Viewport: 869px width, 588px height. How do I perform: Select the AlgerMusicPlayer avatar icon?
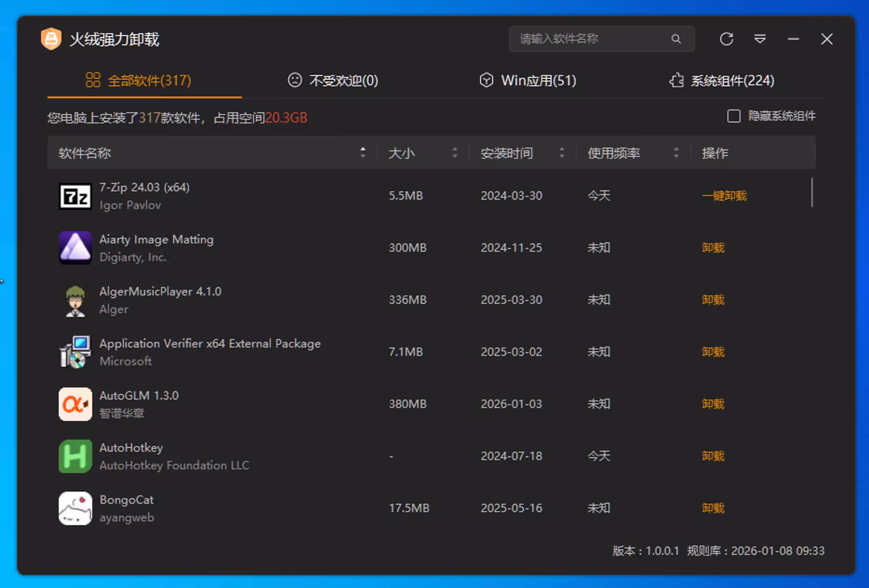tap(75, 300)
